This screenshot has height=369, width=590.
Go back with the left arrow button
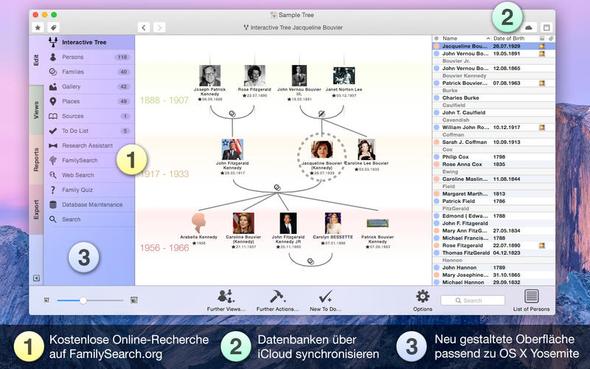point(144,27)
